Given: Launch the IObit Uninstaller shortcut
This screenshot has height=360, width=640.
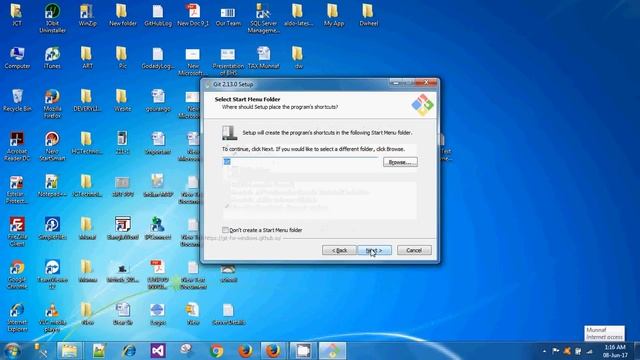Looking at the screenshot, I should 52,18.
